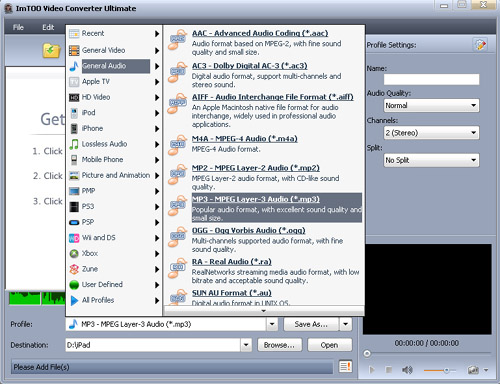The image size is (500, 384).
Task: Click the Destination path field D:\iPad
Action: (153, 345)
